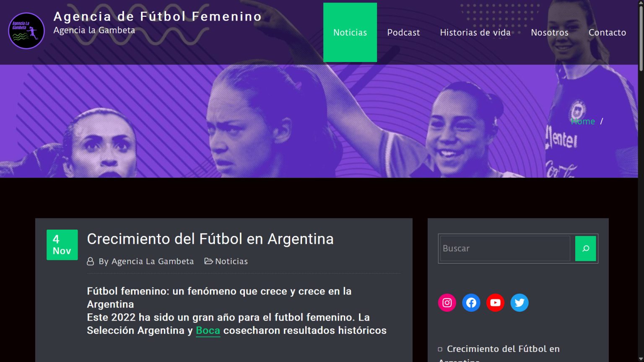Open the Podcast menu item
The height and width of the screenshot is (362, 644).
point(403,32)
